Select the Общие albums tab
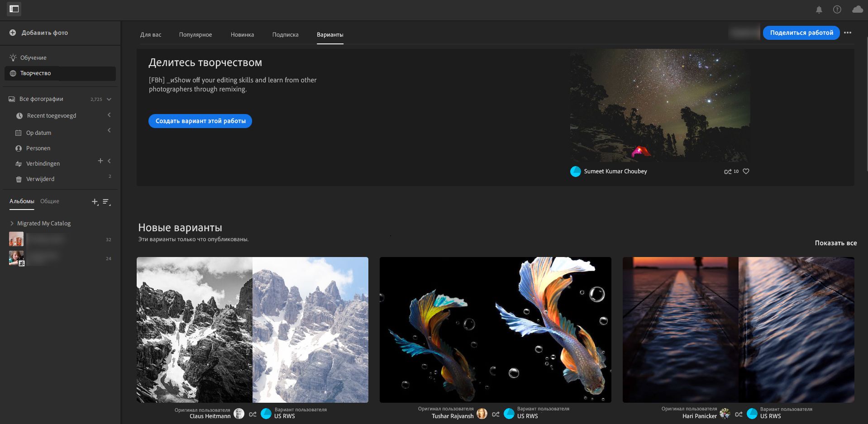 click(x=50, y=201)
